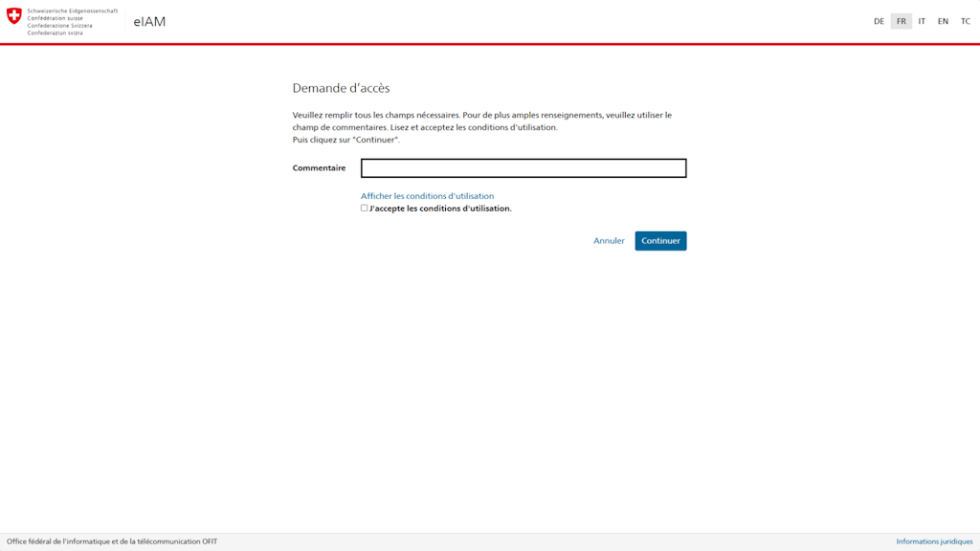Click the red header divider bar
The width and height of the screenshot is (980, 551).
490,43
